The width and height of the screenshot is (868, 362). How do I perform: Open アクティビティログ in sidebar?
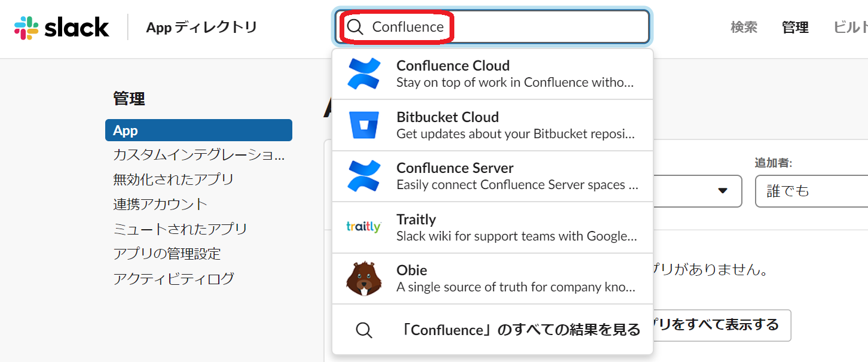coord(173,278)
